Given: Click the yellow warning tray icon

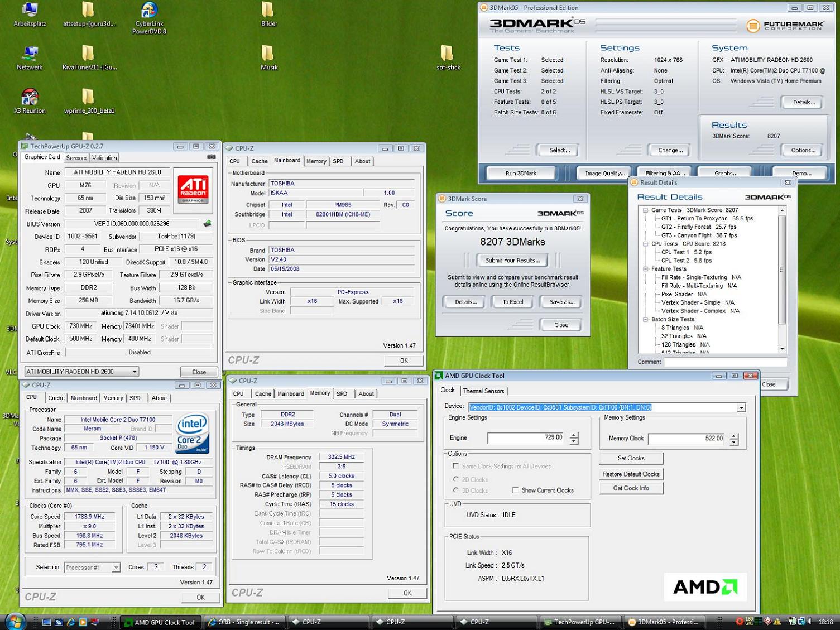Looking at the screenshot, I should click(x=777, y=621).
